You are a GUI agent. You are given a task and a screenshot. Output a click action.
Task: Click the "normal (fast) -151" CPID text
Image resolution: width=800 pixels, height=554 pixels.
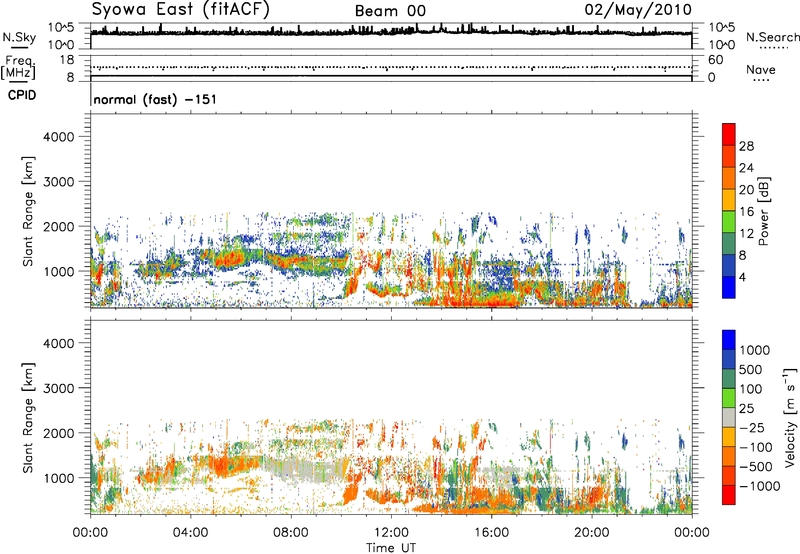click(155, 99)
